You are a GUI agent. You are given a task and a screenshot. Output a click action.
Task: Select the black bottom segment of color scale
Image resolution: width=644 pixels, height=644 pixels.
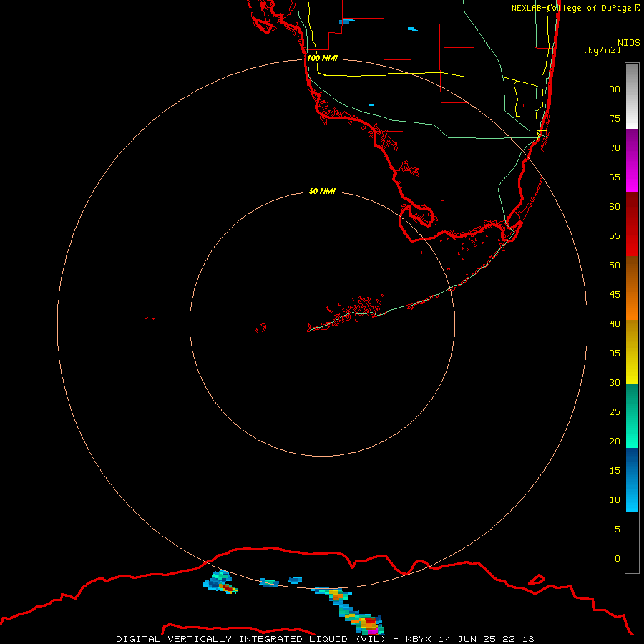[632, 542]
